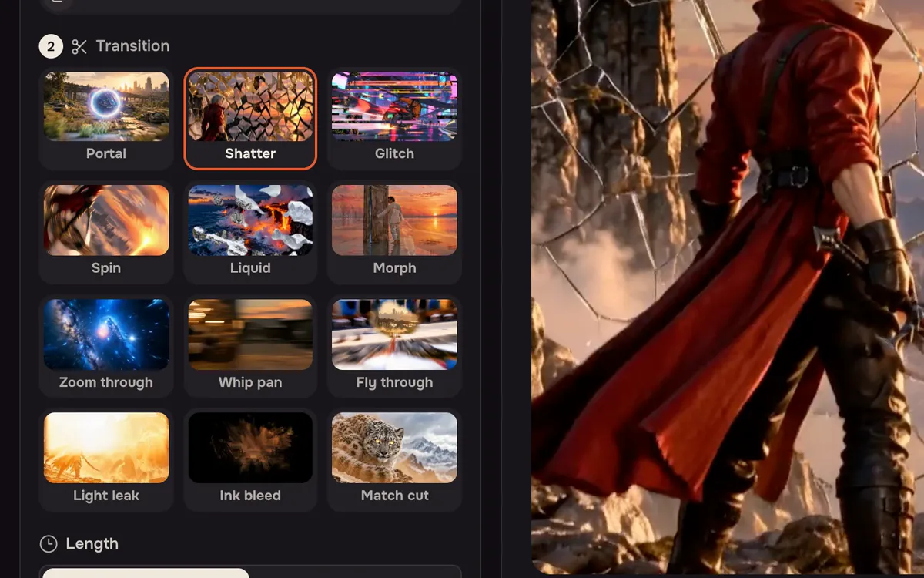Screen dimensions: 924x578
Task: Click the Shatter label text
Action: coord(250,153)
